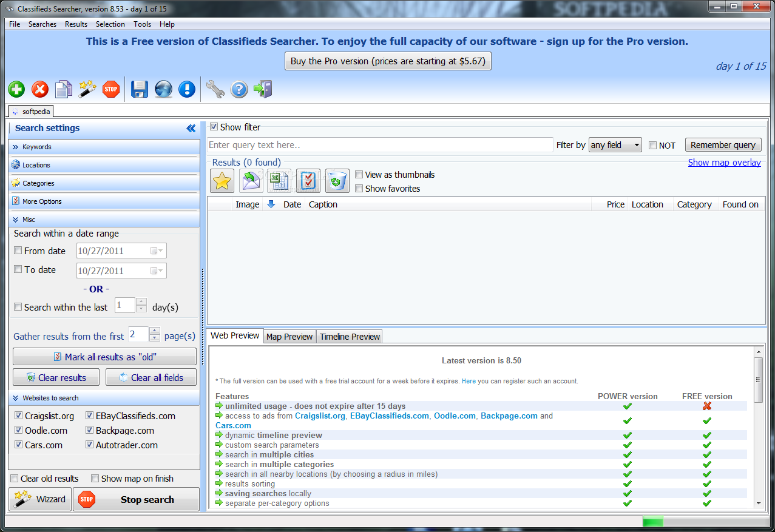Open the Results menu
This screenshot has height=532, width=775.
76,24
